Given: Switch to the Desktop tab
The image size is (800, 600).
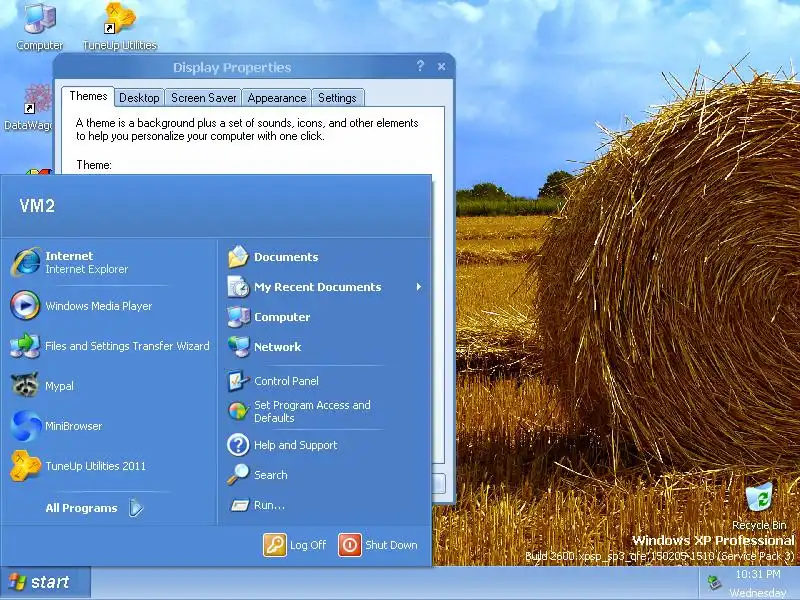Looking at the screenshot, I should (x=139, y=97).
